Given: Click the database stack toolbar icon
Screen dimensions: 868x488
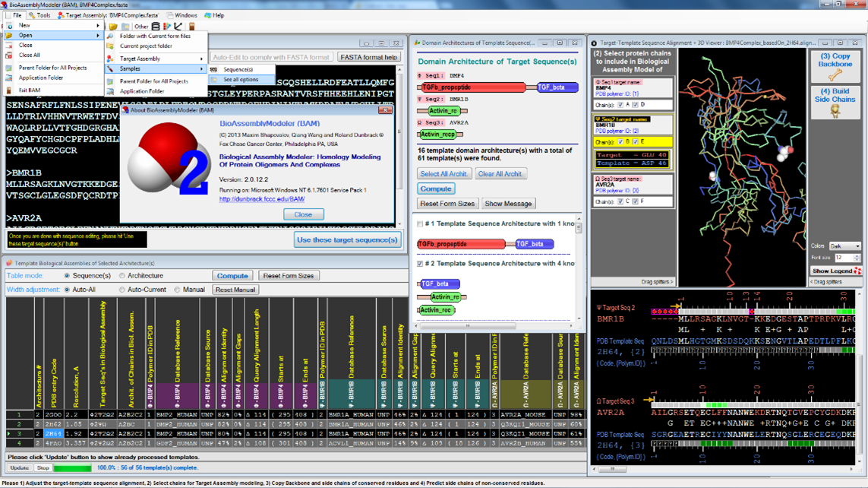Looking at the screenshot, I should [x=156, y=26].
